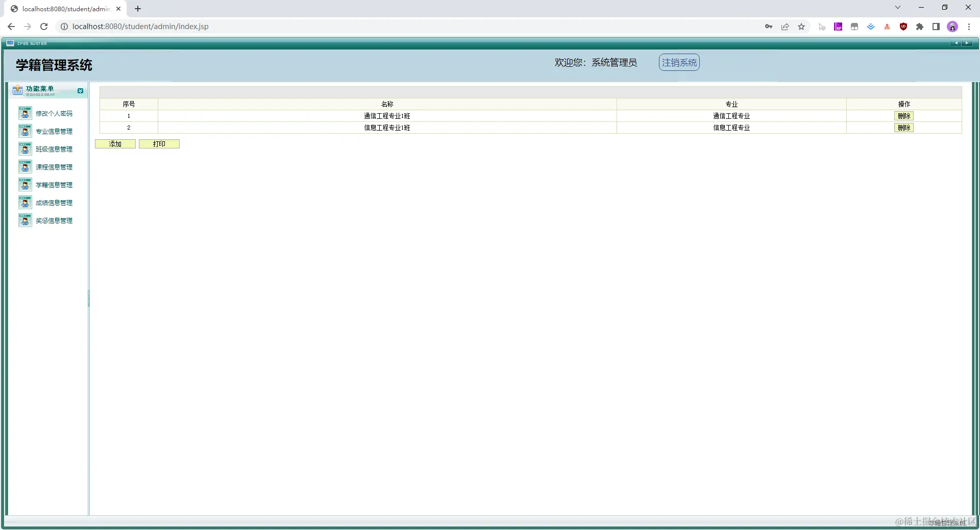Switch to the localhost:8080/student/admin tab
Image resolution: width=980 pixels, height=530 pixels.
pyautogui.click(x=65, y=9)
